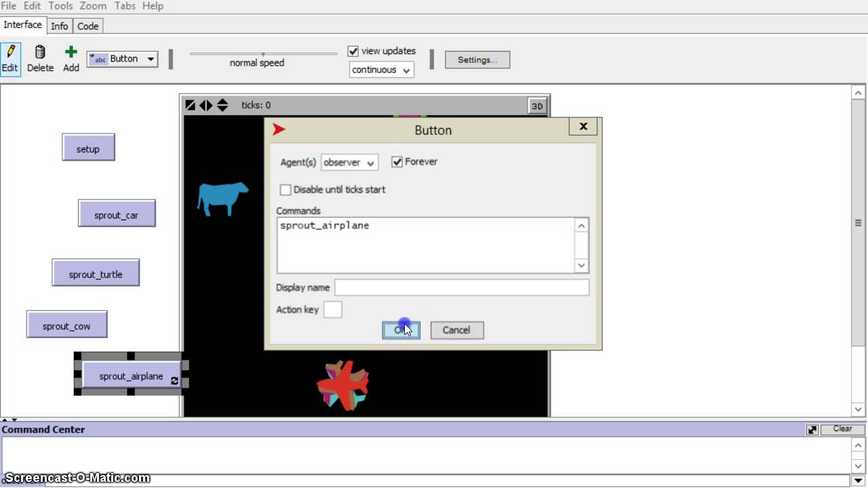Click the ticks: 0 counter label
Image resolution: width=868 pixels, height=488 pixels.
[256, 105]
